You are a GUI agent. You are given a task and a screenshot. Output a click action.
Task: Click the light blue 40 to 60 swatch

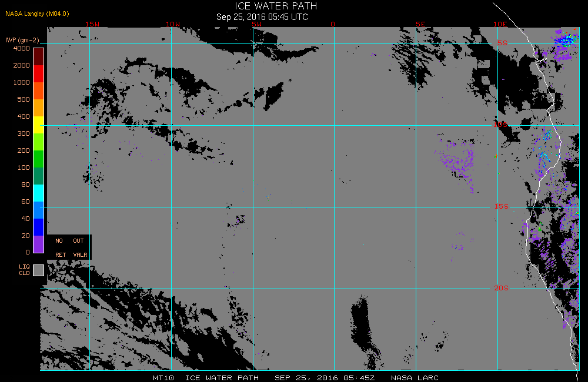pos(39,210)
